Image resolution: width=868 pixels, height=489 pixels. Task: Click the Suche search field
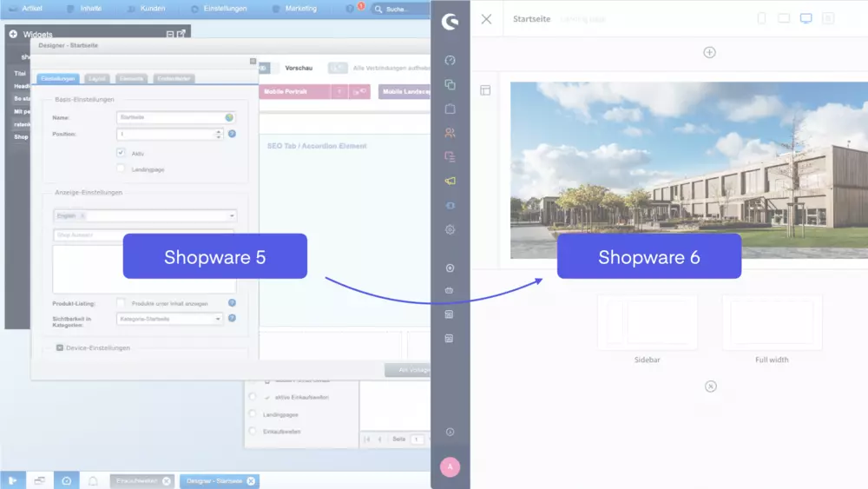399,9
